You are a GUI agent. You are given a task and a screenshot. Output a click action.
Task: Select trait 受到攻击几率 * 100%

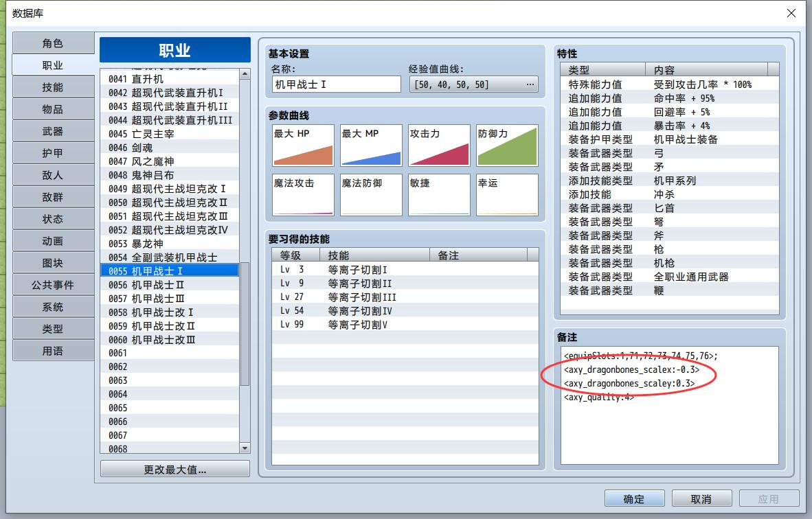[670, 84]
